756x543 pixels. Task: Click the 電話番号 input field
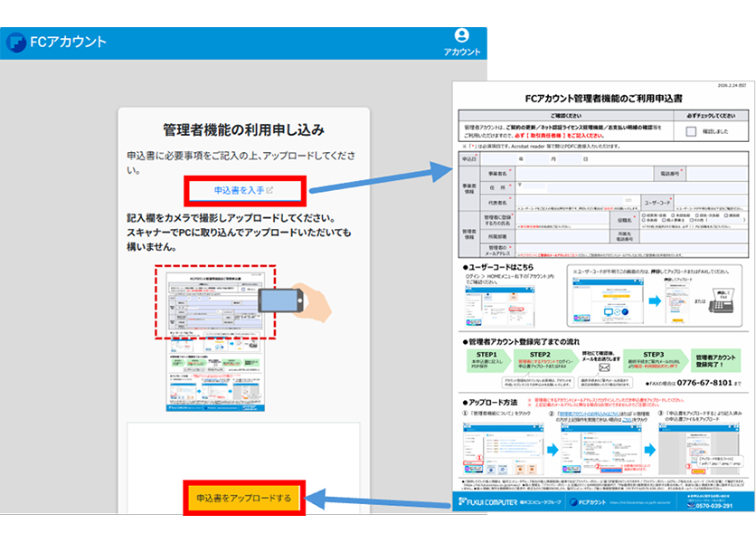pos(717,174)
